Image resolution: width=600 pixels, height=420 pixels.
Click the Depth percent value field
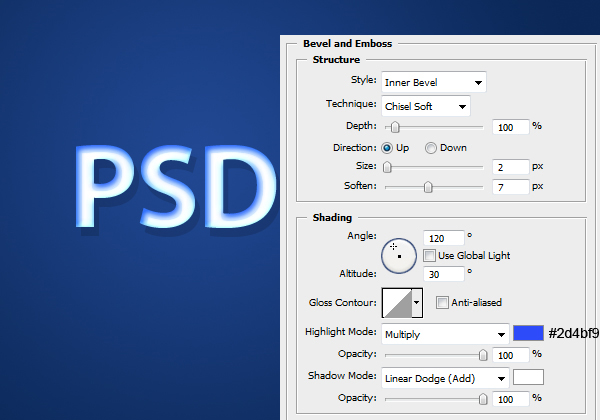510,127
